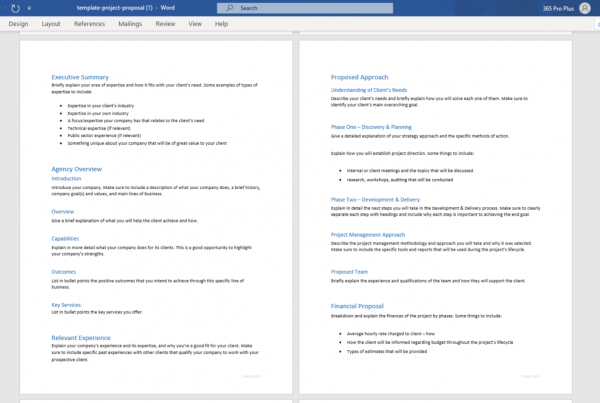Click the Phase Two – Development & Delivery subheading
This screenshot has width=600, height=403.
(375, 199)
